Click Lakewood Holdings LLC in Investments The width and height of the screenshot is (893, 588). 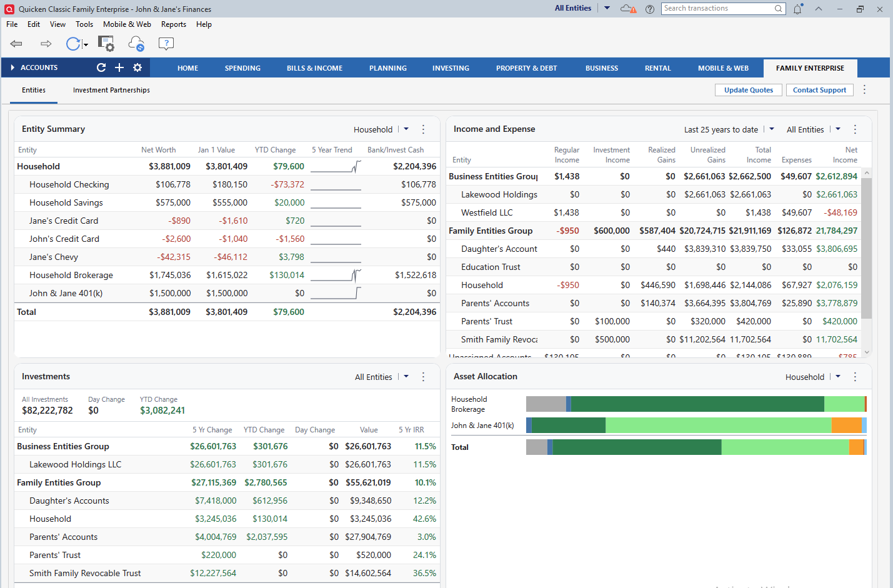[x=75, y=464]
